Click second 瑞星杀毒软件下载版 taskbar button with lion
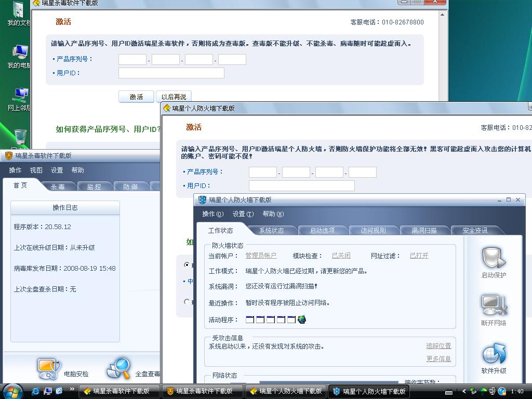 pyautogui.click(x=203, y=391)
